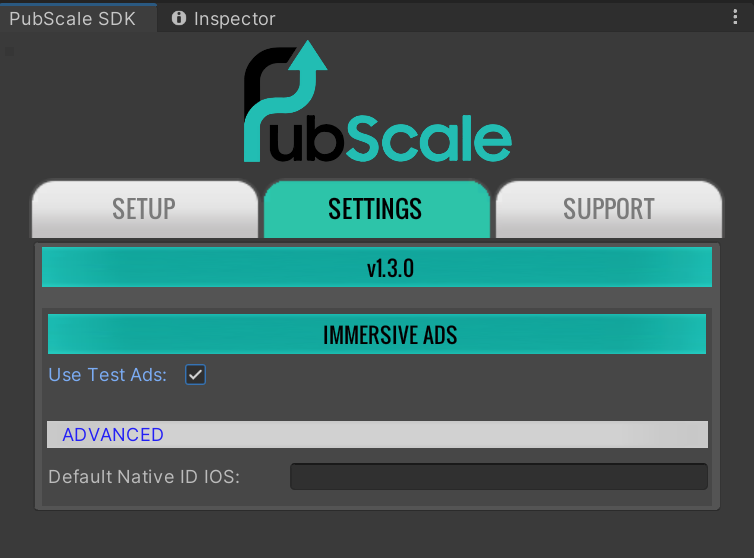Uncheck the Use Test Ads checkbox
The image size is (754, 558).
click(196, 375)
